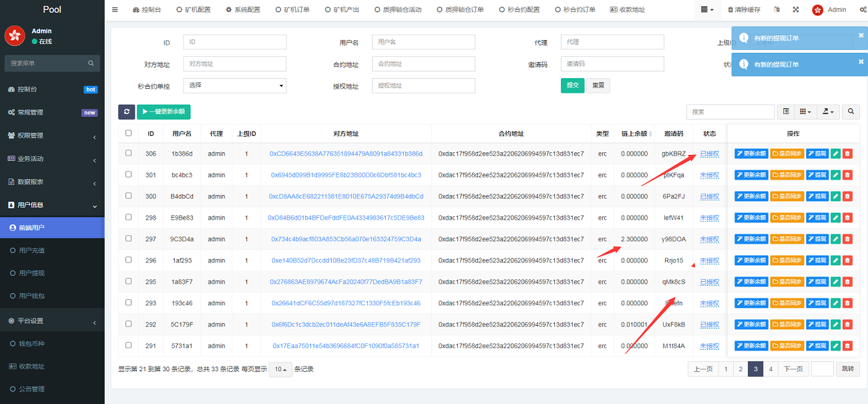Click the search magnifier icon beside the export dropdown
The height and width of the screenshot is (404, 868).
pyautogui.click(x=851, y=112)
